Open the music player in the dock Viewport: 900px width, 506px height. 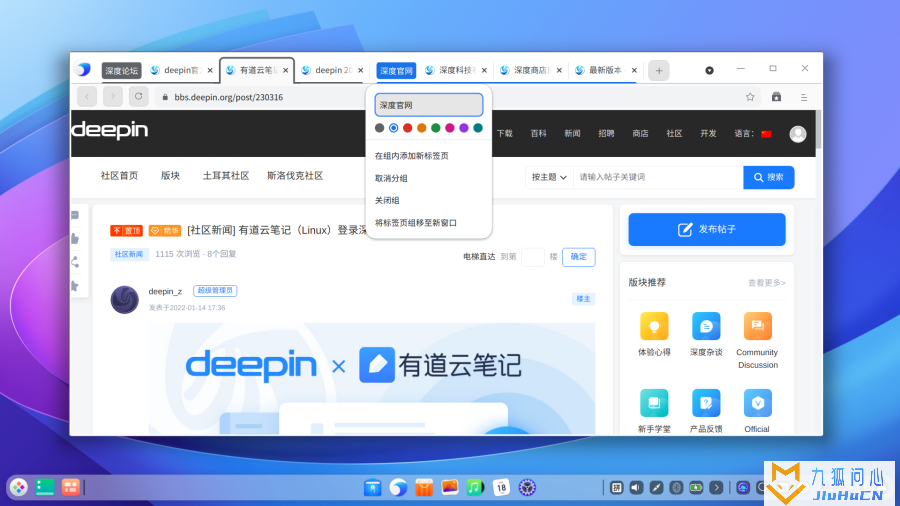(x=475, y=488)
